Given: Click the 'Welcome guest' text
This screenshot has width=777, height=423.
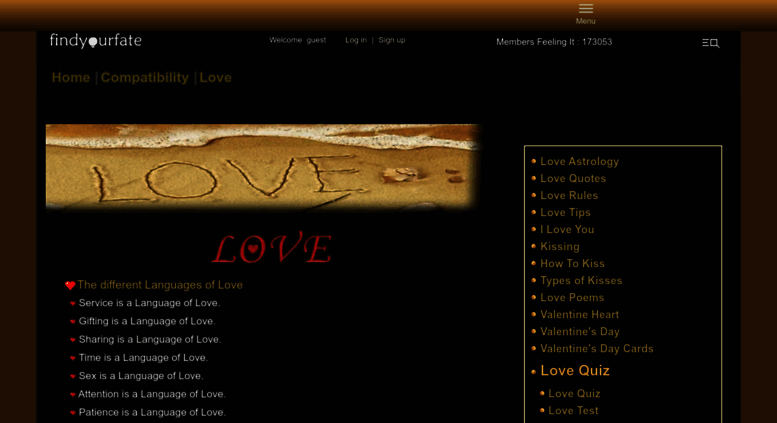Looking at the screenshot, I should [x=297, y=40].
